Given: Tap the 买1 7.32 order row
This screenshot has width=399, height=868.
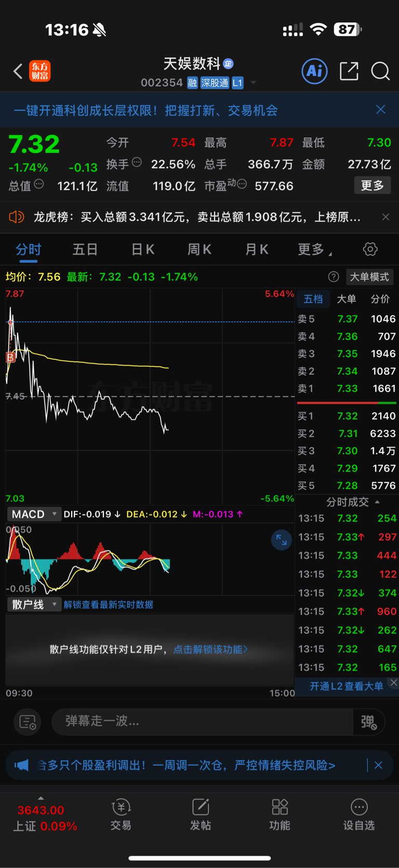Looking at the screenshot, I should tap(347, 416).
